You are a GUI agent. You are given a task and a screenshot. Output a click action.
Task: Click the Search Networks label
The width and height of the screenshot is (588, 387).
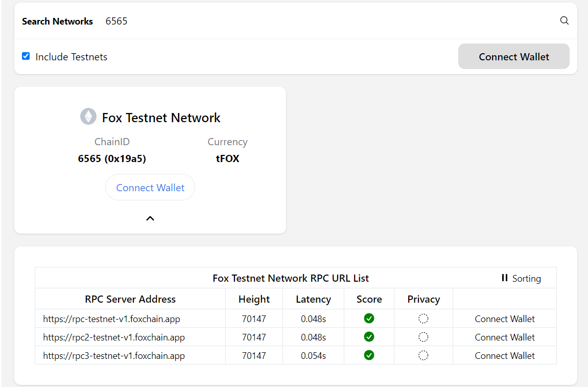[57, 21]
